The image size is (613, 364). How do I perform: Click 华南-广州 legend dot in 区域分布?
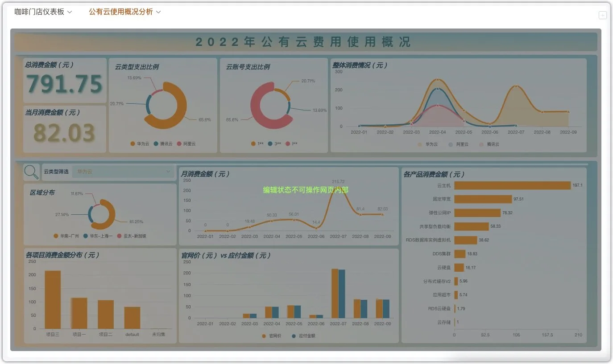[x=56, y=236]
